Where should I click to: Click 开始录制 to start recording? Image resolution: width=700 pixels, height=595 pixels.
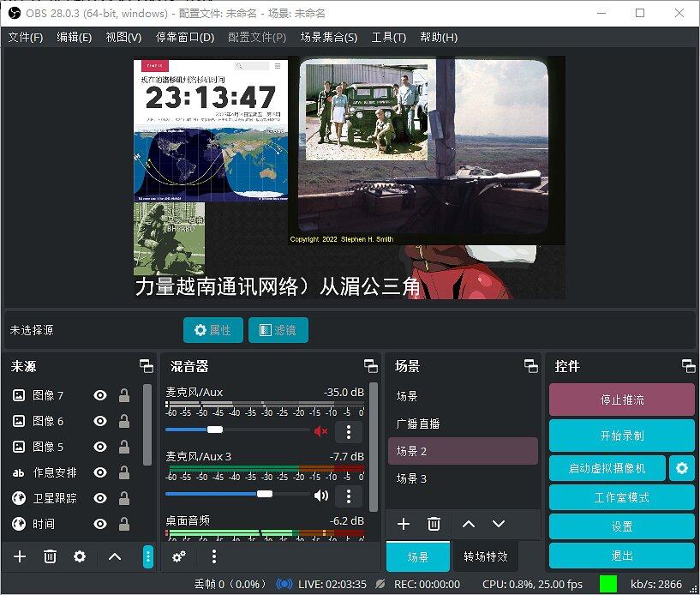coord(621,435)
